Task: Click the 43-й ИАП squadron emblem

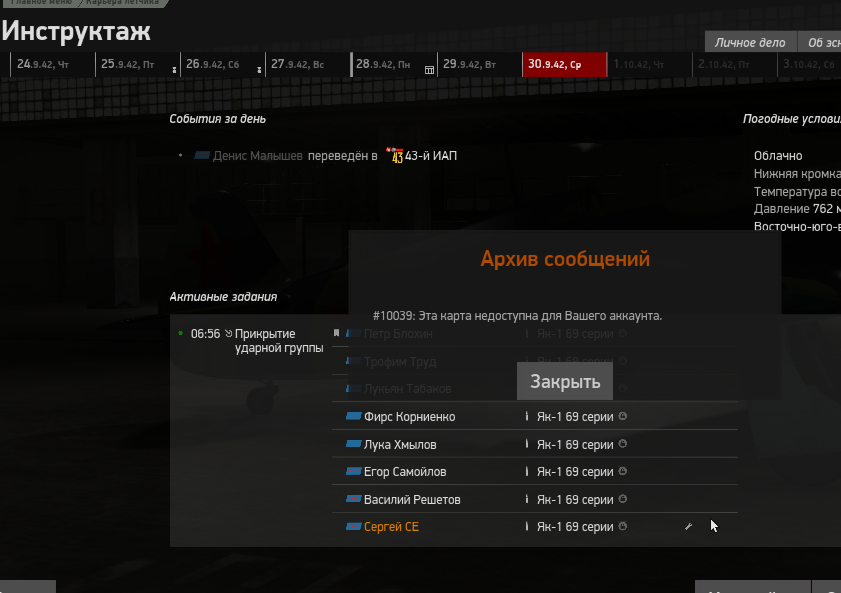Action: 395,155
